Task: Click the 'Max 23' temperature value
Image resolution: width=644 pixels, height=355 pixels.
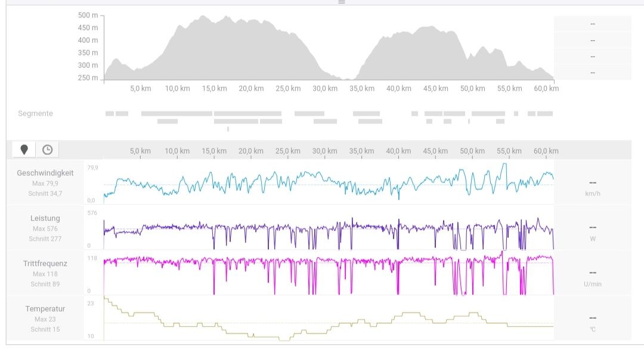Action: point(45,319)
